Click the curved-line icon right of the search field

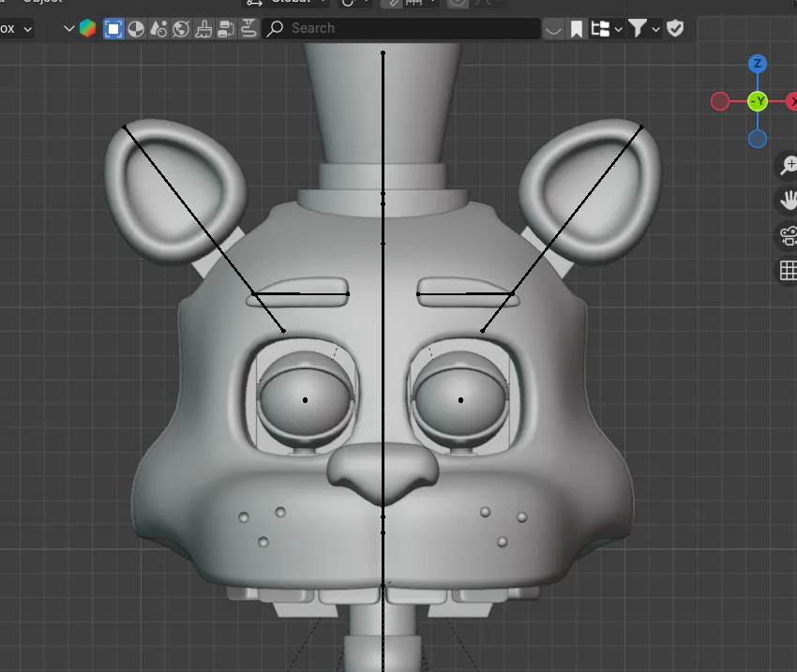[553, 29]
